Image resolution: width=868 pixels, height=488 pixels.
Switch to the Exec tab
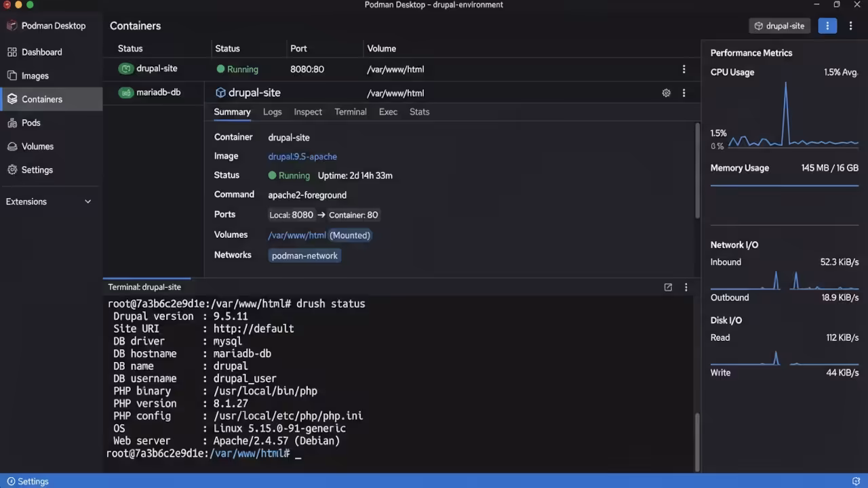coord(388,112)
